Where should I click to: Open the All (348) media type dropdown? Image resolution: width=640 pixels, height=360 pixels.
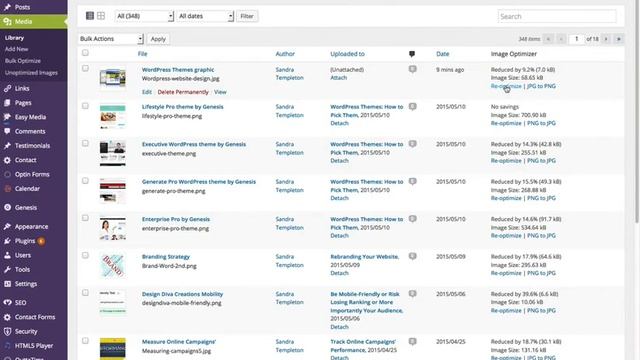(x=144, y=16)
